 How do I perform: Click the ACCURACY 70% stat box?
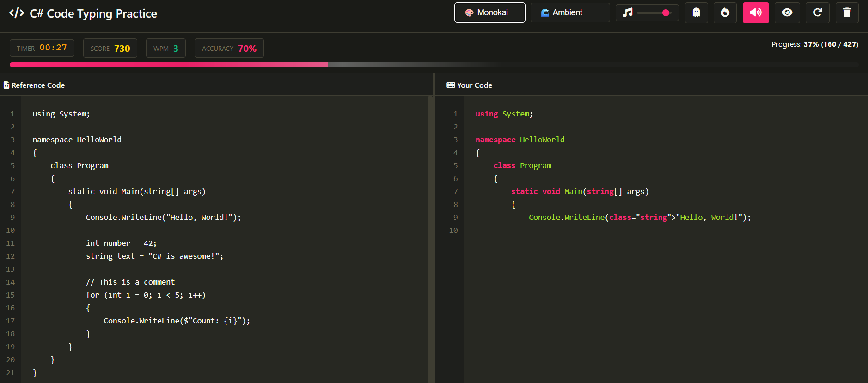(229, 49)
